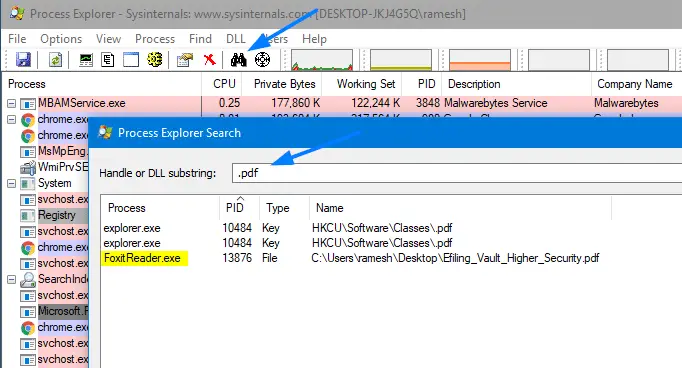Open System Information graph monitor icon
The height and width of the screenshot is (368, 682).
pyautogui.click(x=86, y=59)
